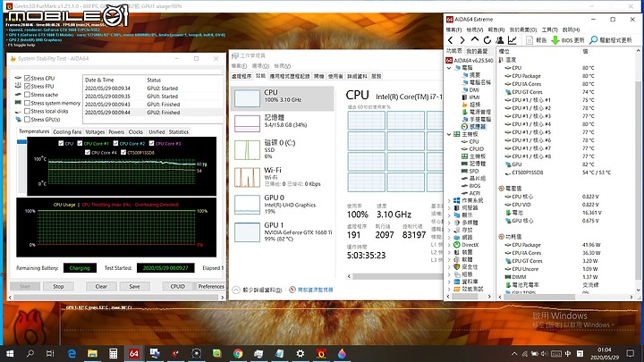Open Preferences in Stability Test
Screen dimensions: 644x362
coord(211,286)
